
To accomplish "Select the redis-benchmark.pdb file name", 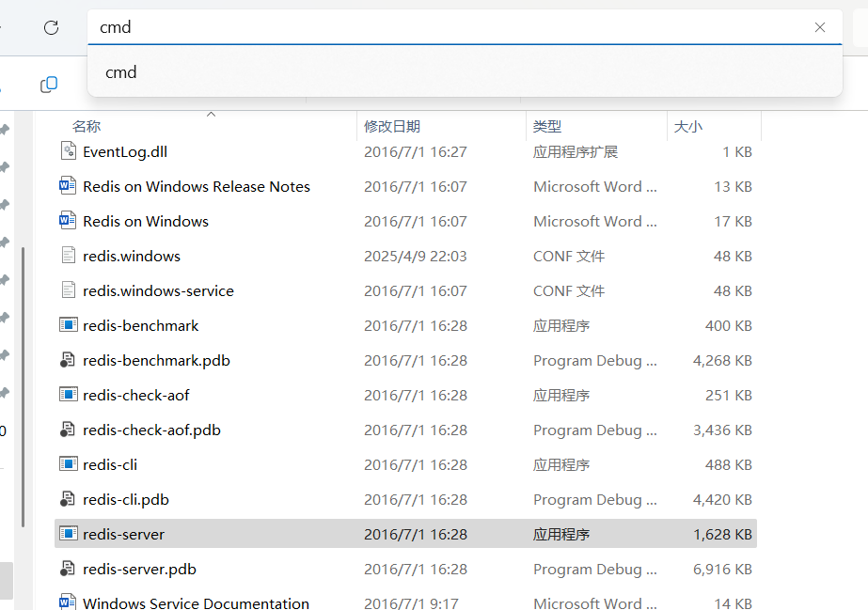I will 157,361.
